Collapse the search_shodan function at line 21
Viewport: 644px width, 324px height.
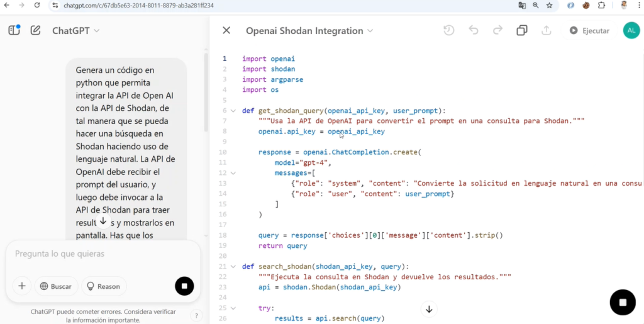(233, 267)
